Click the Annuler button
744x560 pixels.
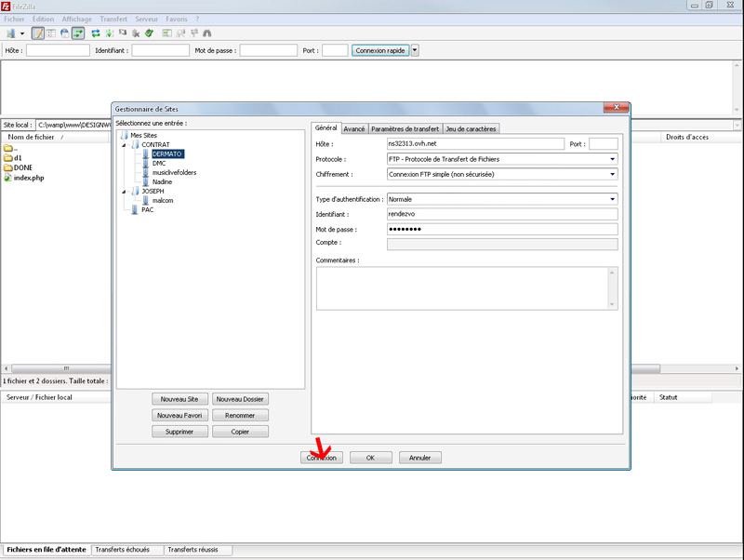(x=420, y=458)
